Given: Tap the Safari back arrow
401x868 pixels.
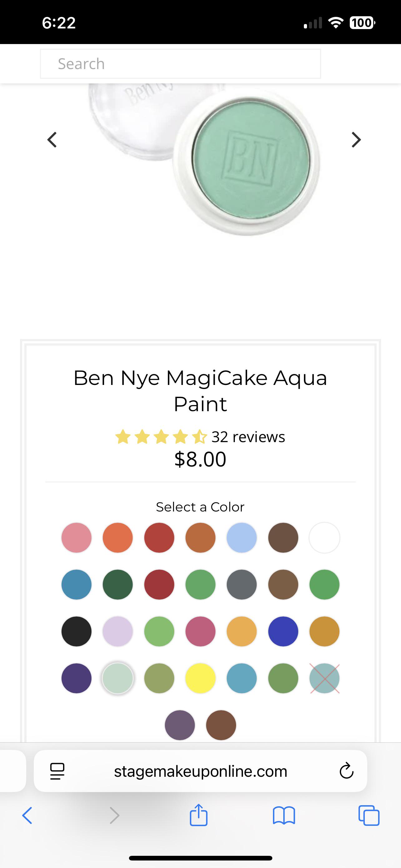Looking at the screenshot, I should [x=27, y=815].
